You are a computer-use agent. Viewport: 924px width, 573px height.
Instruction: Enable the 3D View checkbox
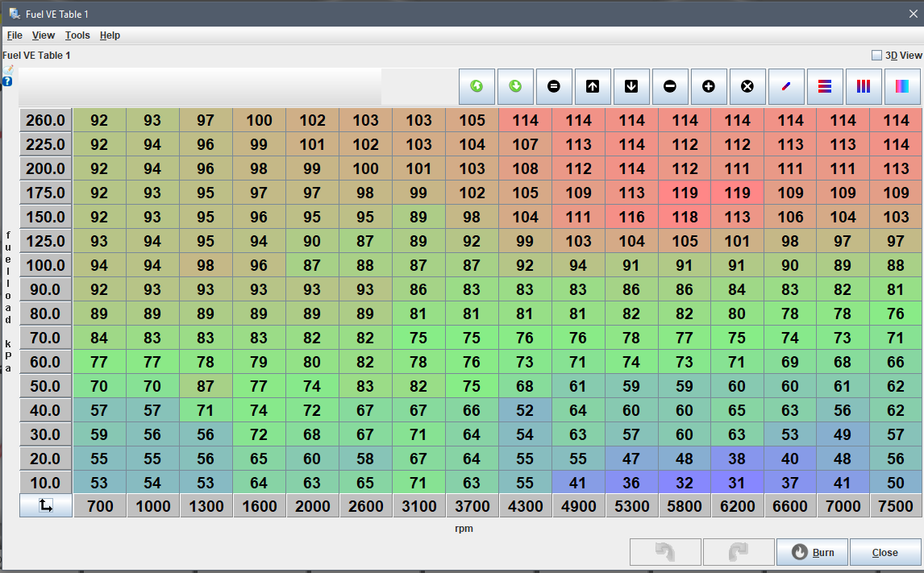pos(877,56)
